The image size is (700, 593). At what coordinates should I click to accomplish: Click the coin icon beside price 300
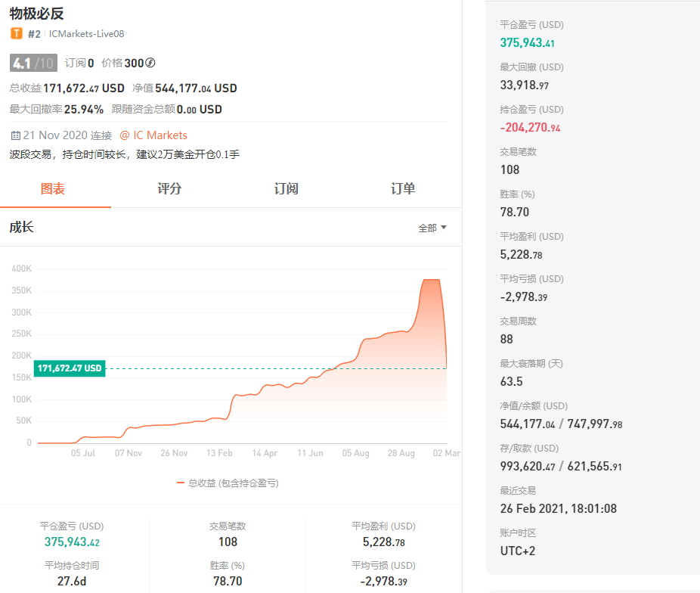coord(150,63)
